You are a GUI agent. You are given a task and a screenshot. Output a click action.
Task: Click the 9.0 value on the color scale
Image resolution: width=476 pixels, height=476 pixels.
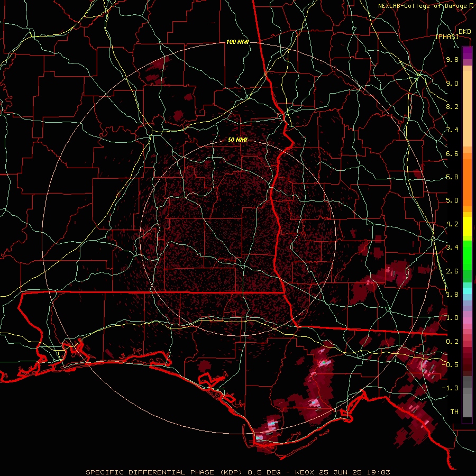tap(452, 83)
